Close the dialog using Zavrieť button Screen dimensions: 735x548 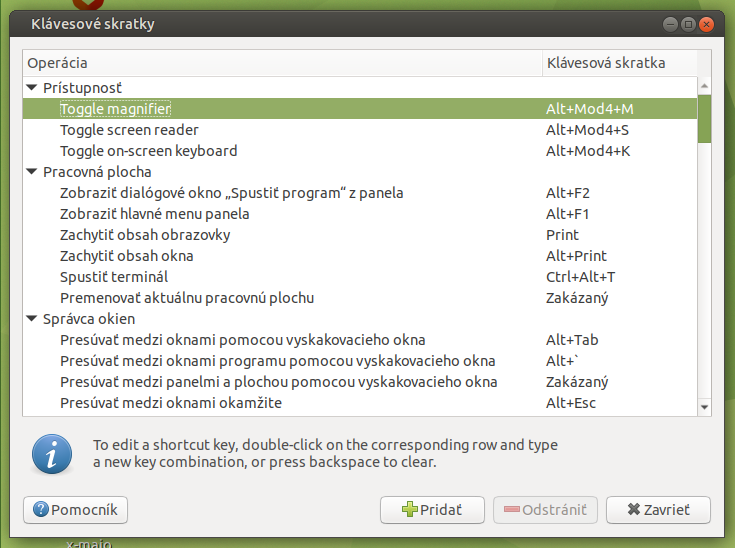[658, 510]
